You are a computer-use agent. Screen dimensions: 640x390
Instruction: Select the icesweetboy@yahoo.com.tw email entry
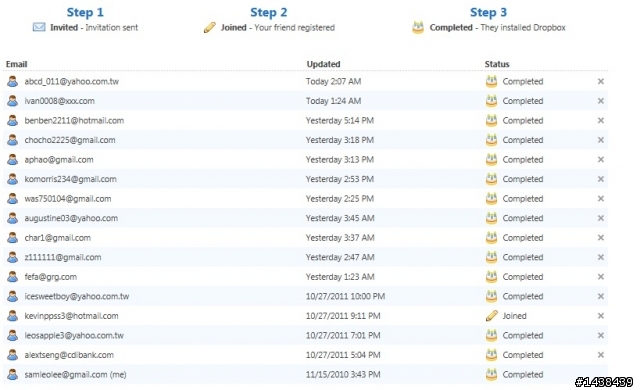77,297
